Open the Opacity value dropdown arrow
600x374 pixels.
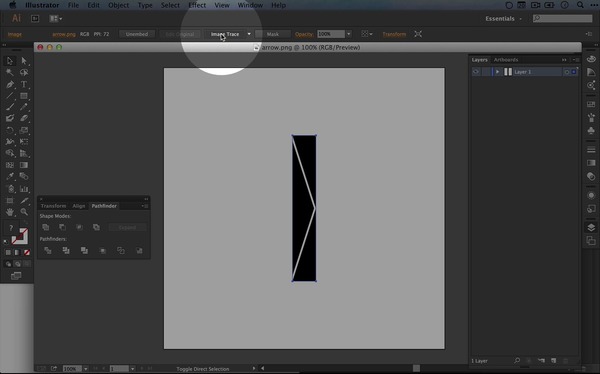349,34
